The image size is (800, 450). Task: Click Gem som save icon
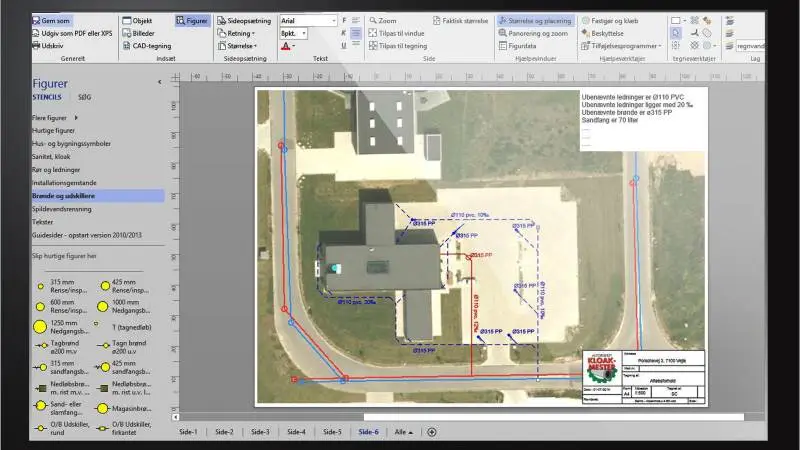click(x=36, y=20)
